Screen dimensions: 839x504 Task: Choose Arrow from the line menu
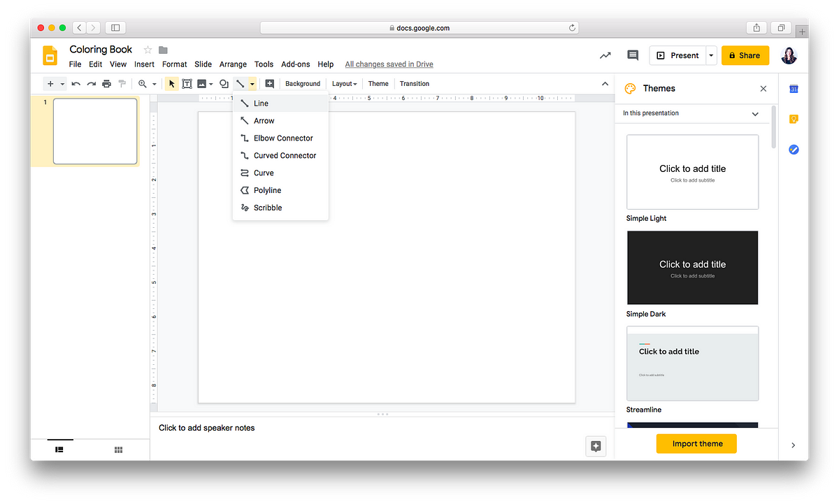coord(280,121)
